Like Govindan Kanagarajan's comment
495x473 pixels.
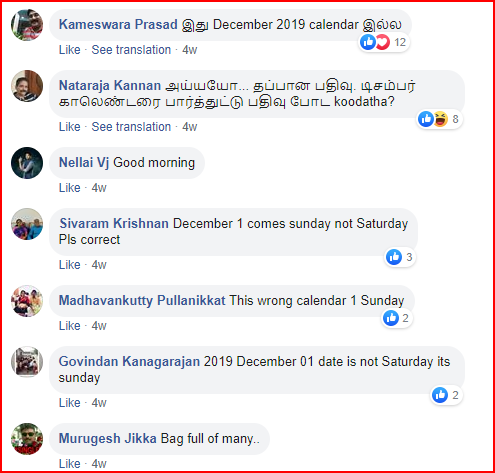(70, 403)
